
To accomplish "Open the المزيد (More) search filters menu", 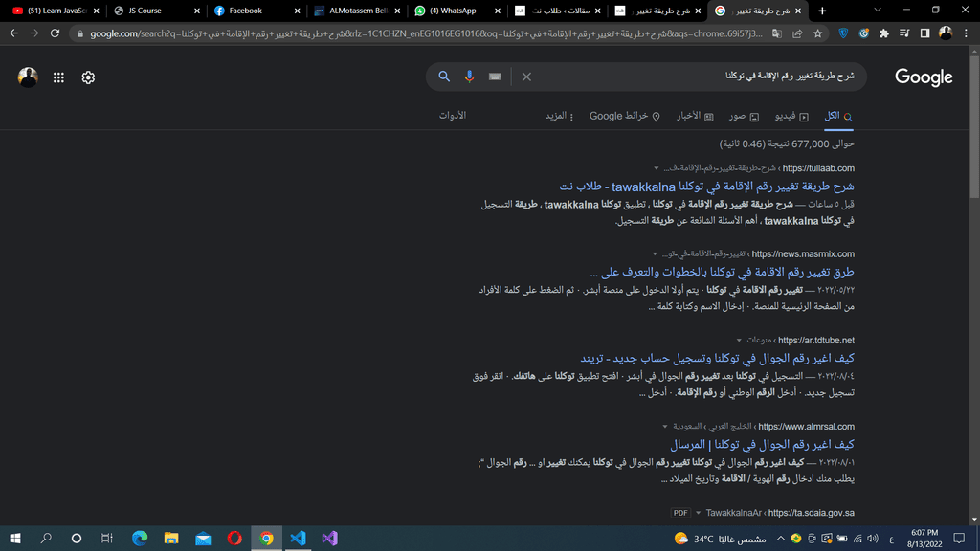I will (x=559, y=116).
